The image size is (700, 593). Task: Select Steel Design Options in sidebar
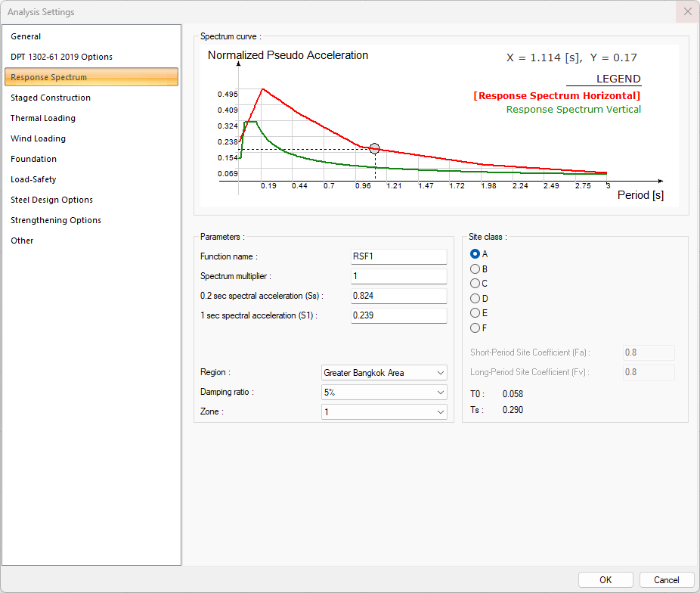coord(51,200)
